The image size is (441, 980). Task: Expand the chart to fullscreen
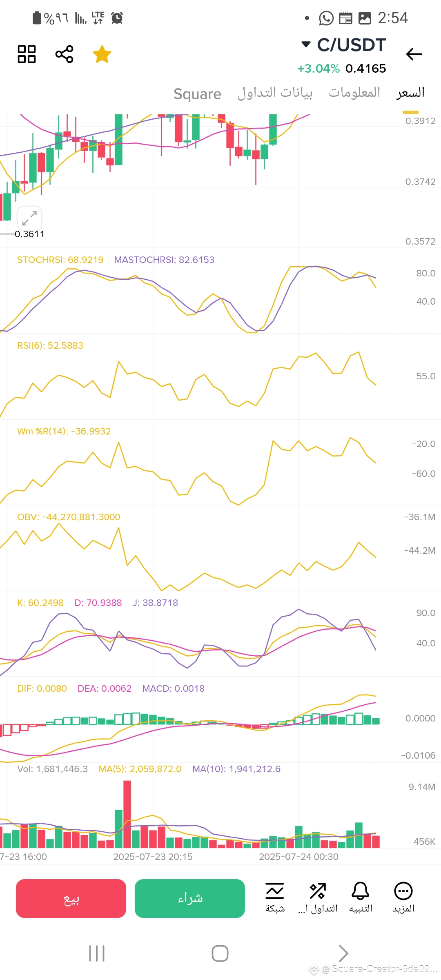pos(29,218)
